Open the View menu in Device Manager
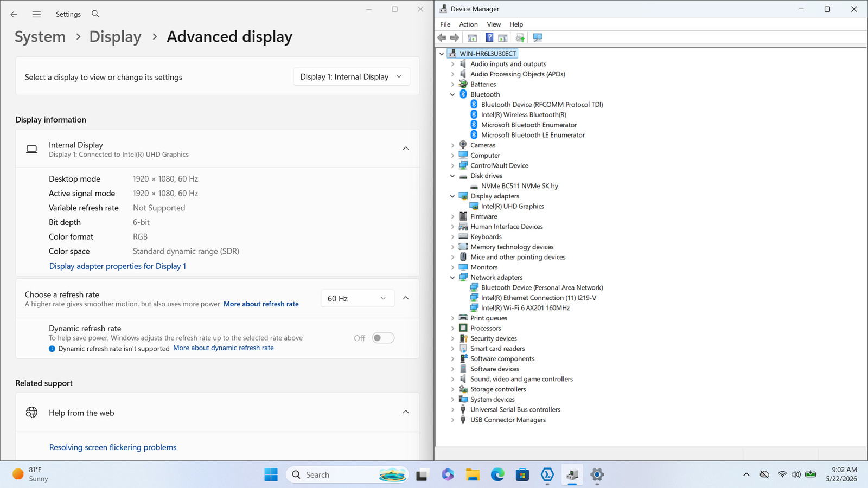 click(x=494, y=24)
